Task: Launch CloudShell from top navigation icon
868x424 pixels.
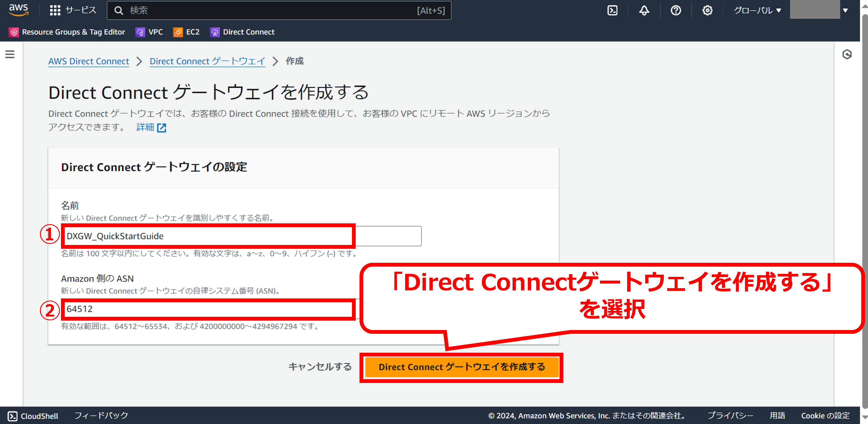Action: pos(612,11)
